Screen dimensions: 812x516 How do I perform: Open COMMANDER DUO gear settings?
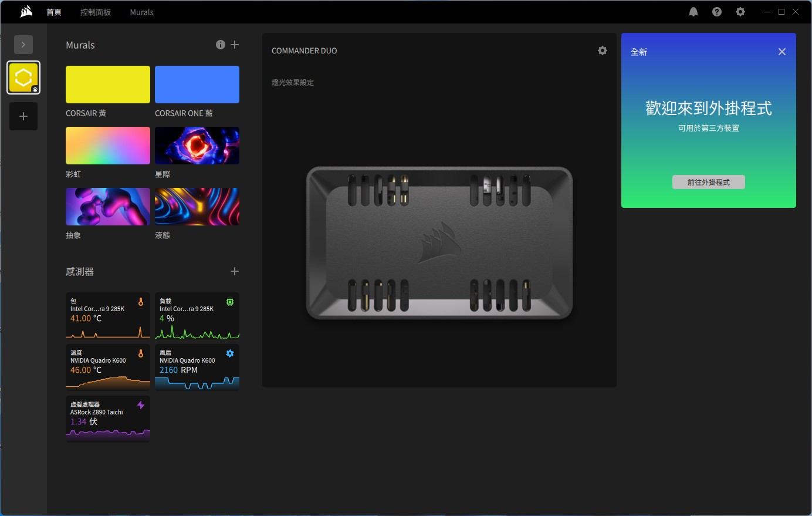tap(603, 50)
